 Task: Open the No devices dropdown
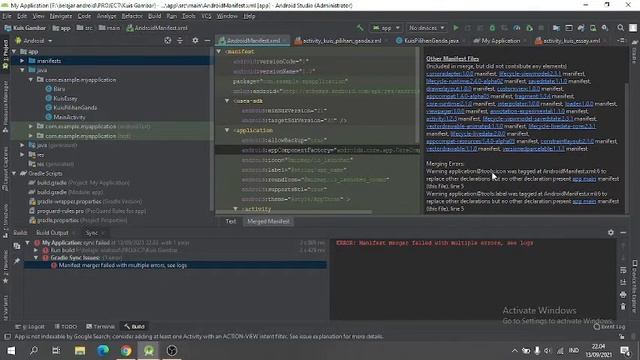pyautogui.click(x=427, y=28)
